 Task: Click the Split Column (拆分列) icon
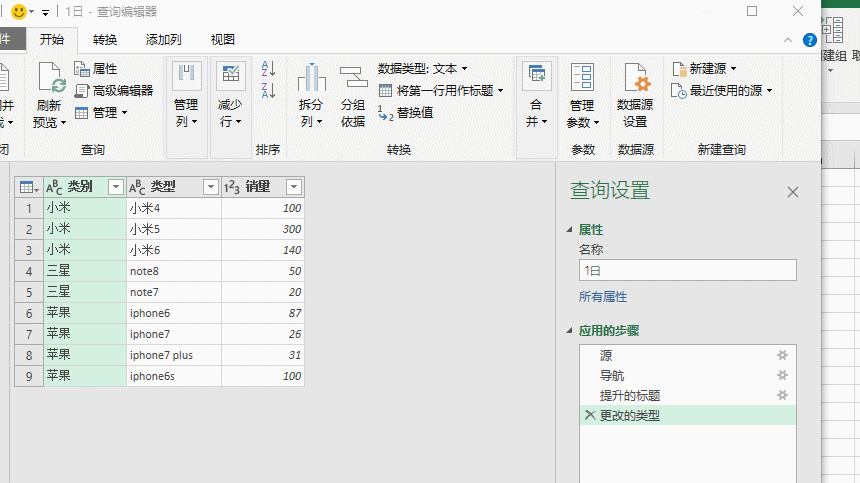point(311,77)
